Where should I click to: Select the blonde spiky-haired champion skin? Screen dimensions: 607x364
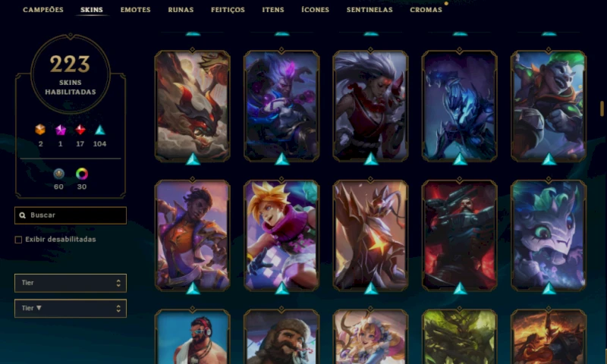pyautogui.click(x=281, y=235)
